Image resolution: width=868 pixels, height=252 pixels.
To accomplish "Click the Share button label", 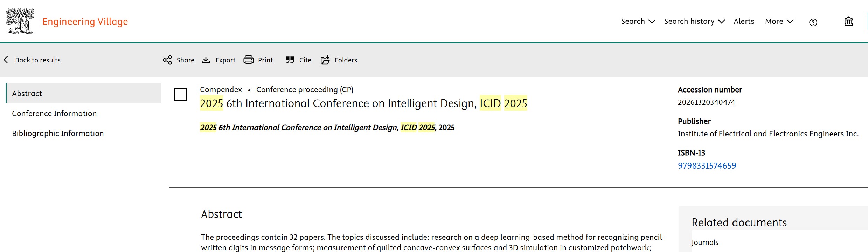I will (186, 60).
